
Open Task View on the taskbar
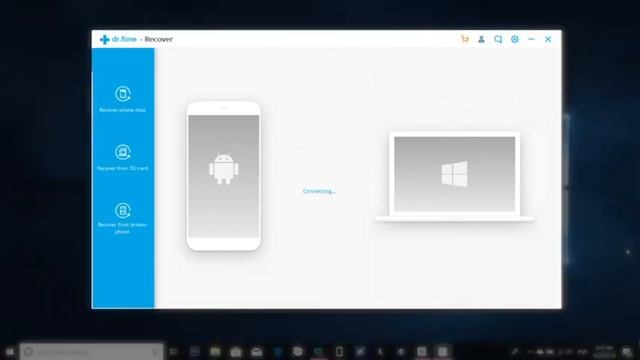173,351
